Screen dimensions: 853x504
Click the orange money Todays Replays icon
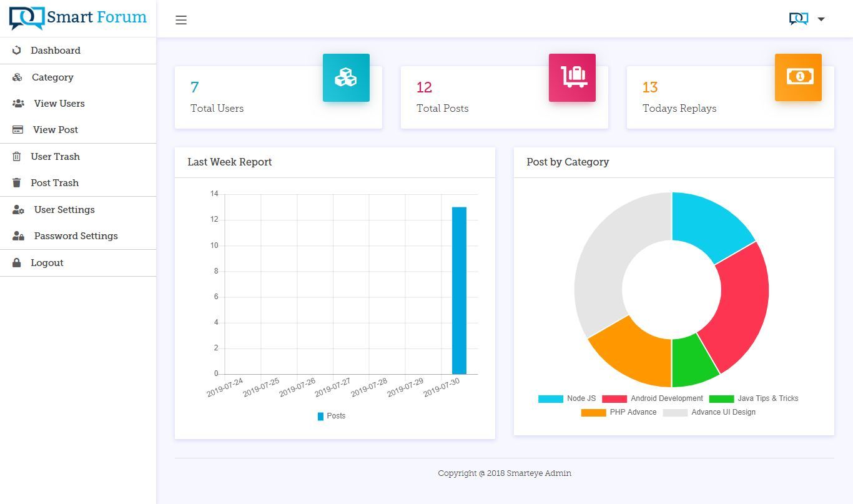(x=798, y=77)
